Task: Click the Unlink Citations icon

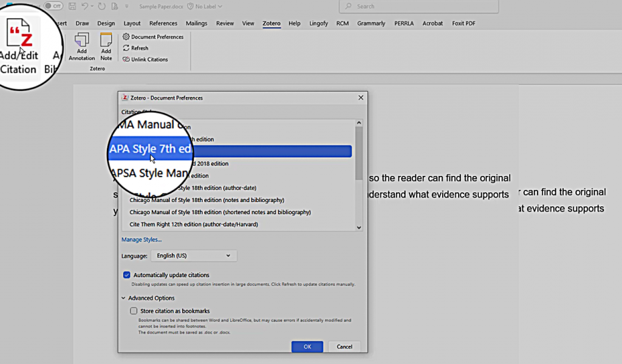Action: 126,59
